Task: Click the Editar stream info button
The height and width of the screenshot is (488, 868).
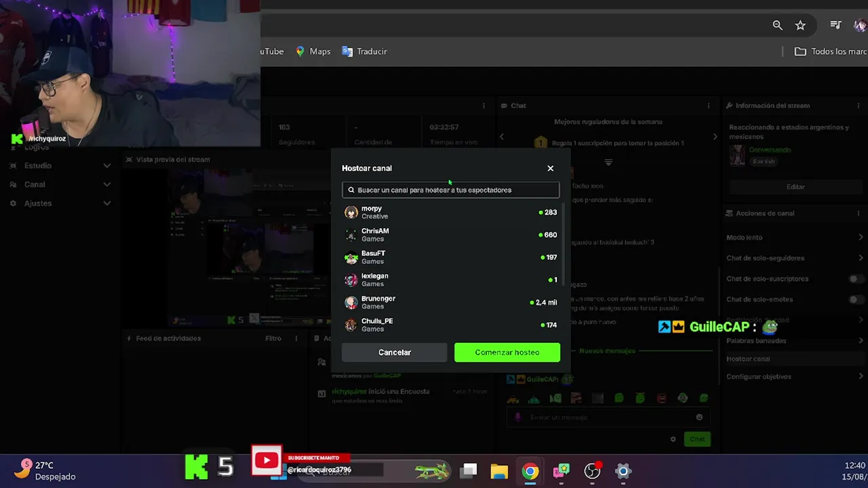Action: (795, 186)
